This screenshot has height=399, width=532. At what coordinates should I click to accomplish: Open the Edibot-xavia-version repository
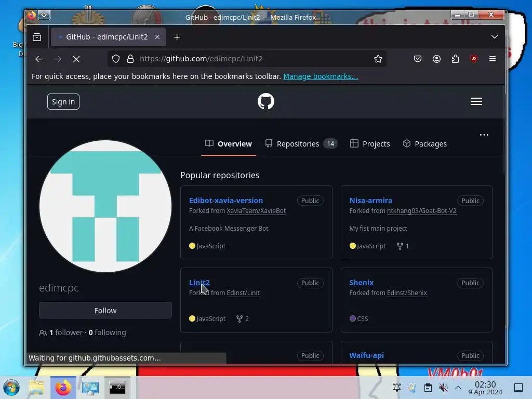[x=226, y=201]
